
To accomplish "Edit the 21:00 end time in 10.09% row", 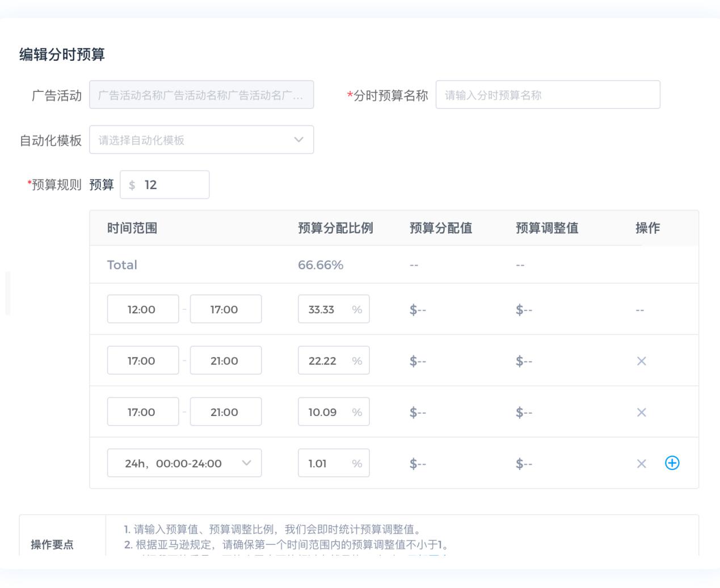I will (225, 413).
